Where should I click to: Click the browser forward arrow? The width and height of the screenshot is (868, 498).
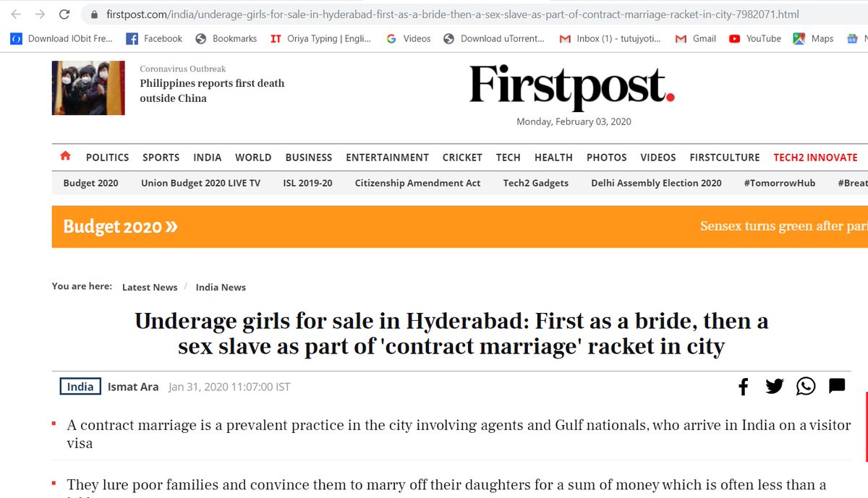pyautogui.click(x=40, y=14)
